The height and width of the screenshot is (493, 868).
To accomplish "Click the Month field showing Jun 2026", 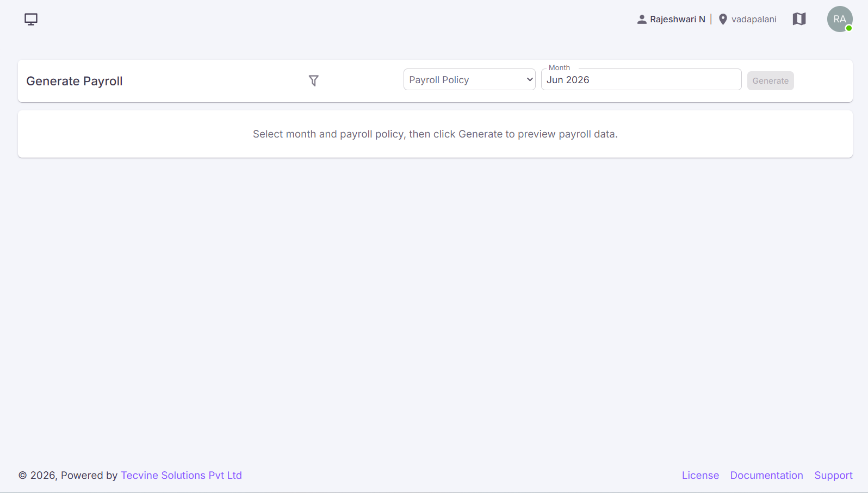I will [641, 79].
